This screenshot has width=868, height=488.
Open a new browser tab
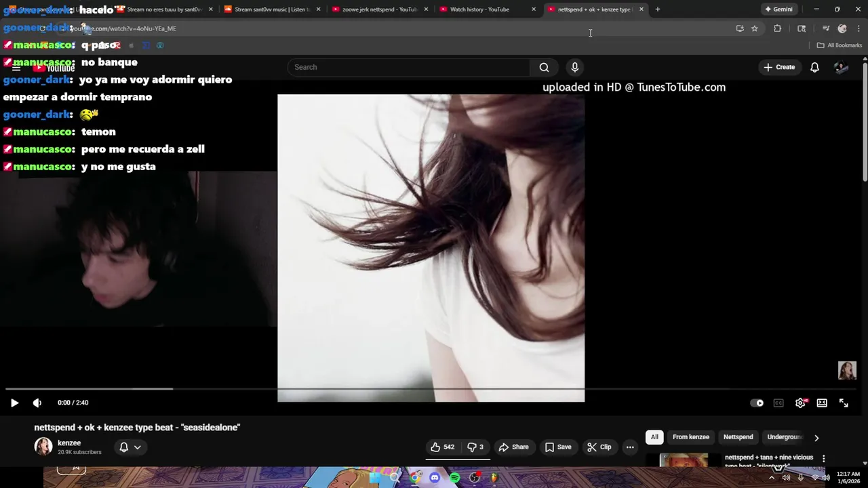click(x=657, y=9)
